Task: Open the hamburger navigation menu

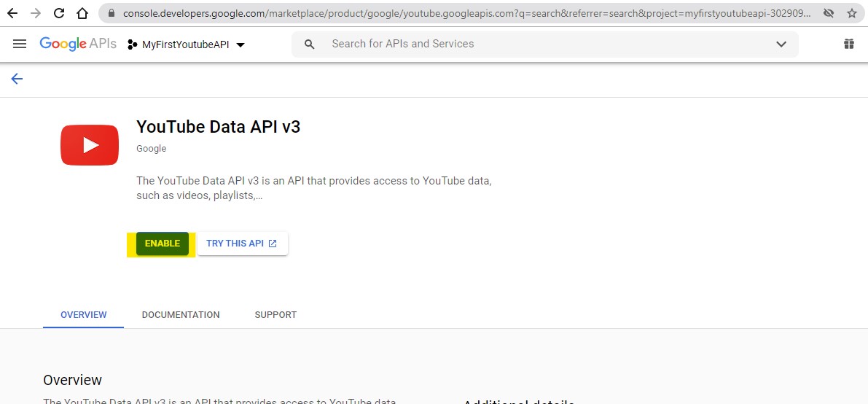Action: click(x=20, y=44)
